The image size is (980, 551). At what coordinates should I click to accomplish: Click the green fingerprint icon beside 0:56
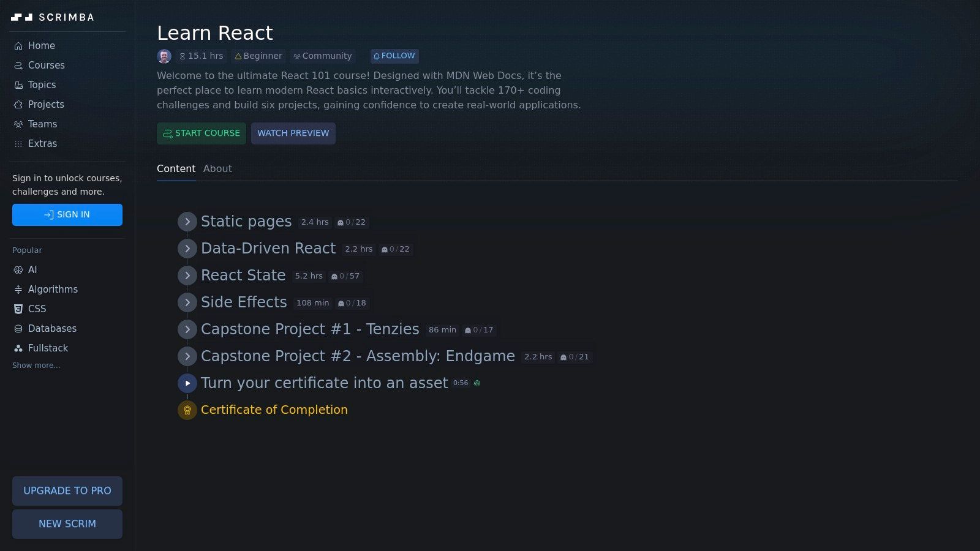477,383
